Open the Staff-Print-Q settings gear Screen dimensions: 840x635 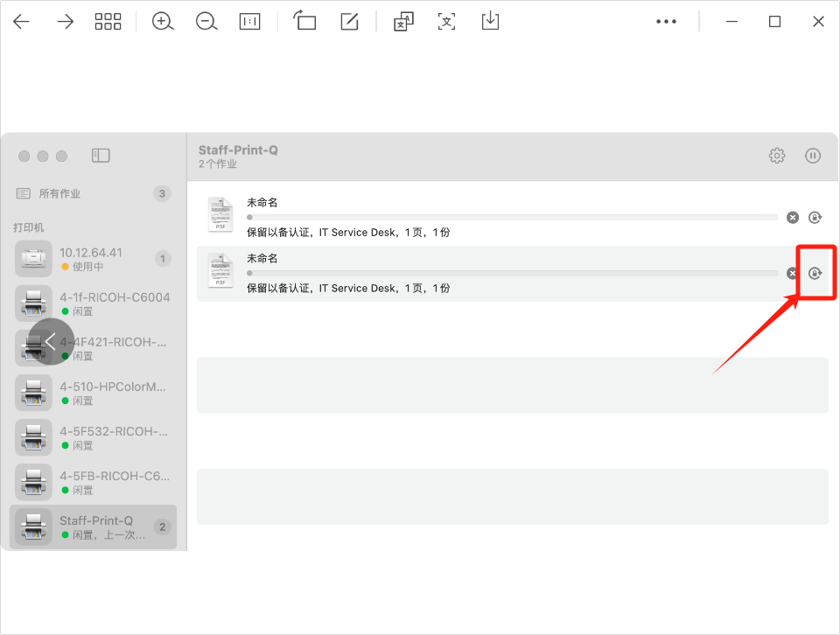click(777, 156)
